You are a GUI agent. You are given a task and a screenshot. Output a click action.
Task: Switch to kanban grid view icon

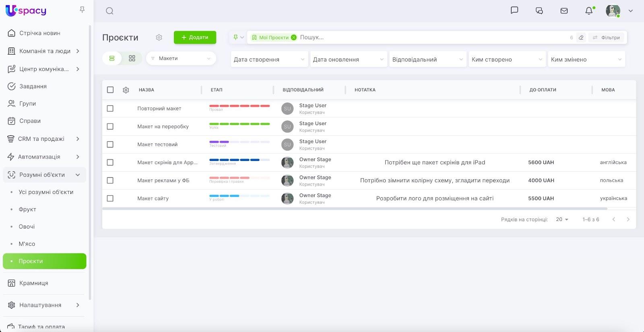(x=132, y=58)
